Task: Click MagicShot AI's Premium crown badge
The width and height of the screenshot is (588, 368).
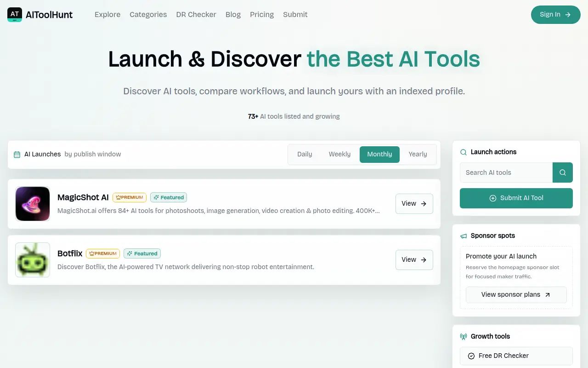Action: (130, 197)
